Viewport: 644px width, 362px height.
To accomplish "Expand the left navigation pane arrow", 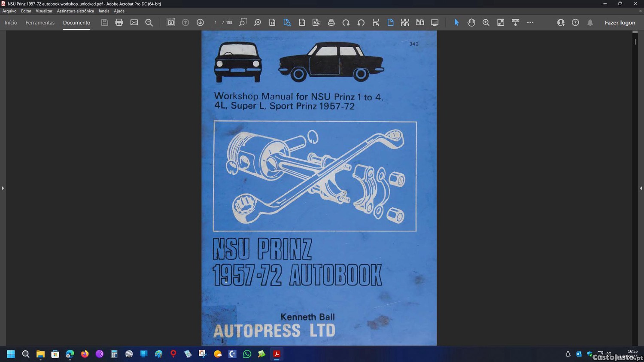I will click(x=3, y=188).
